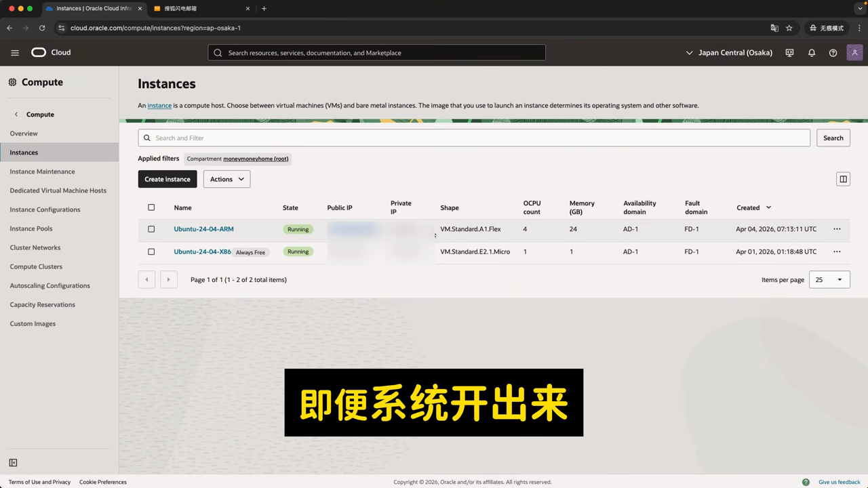Check the Ubuntu-24-04-X86 row checkbox
Screen dimensions: 868x488
tap(151, 251)
